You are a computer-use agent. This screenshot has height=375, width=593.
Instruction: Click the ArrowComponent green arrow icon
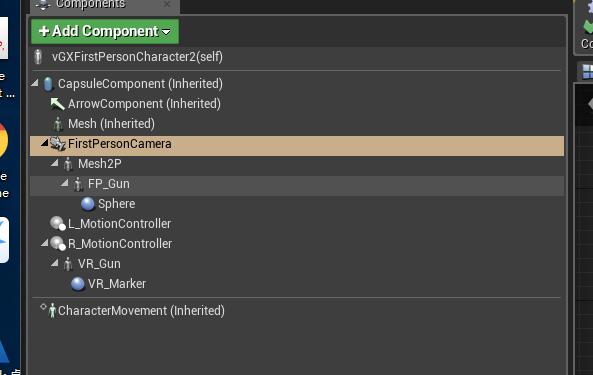point(57,104)
